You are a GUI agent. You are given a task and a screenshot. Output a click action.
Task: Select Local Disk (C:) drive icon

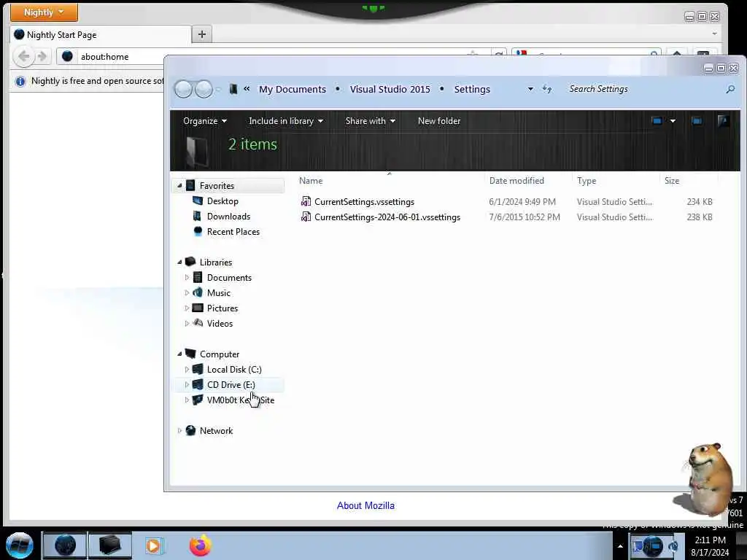pos(198,369)
